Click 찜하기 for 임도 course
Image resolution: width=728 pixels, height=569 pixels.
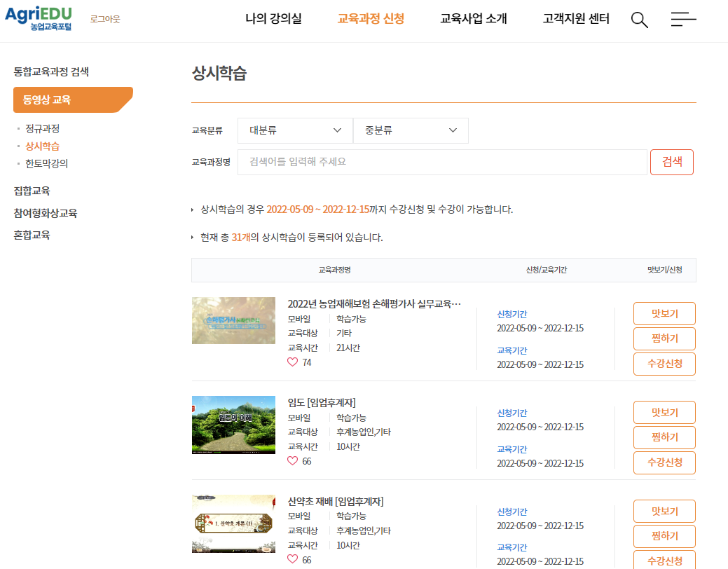click(x=664, y=437)
